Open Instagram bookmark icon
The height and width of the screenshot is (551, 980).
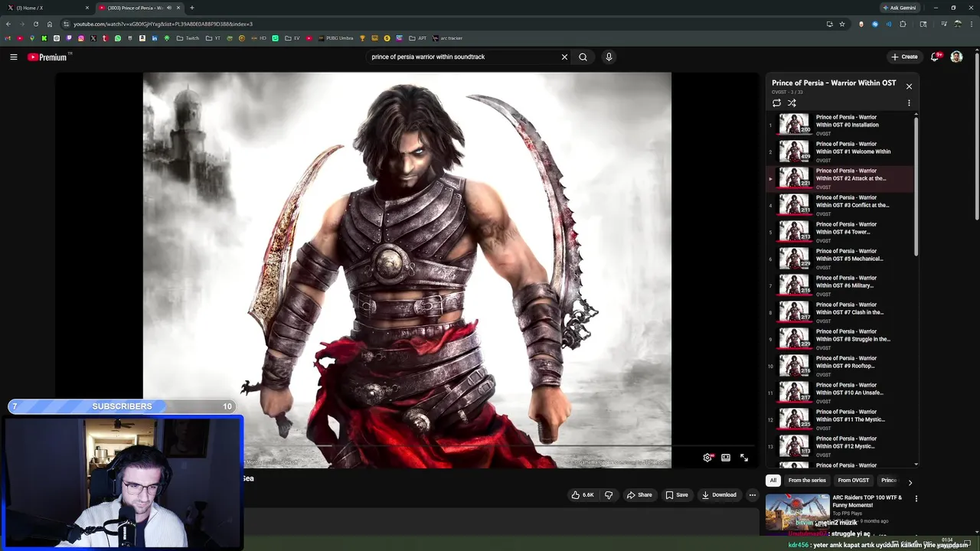pyautogui.click(x=81, y=38)
